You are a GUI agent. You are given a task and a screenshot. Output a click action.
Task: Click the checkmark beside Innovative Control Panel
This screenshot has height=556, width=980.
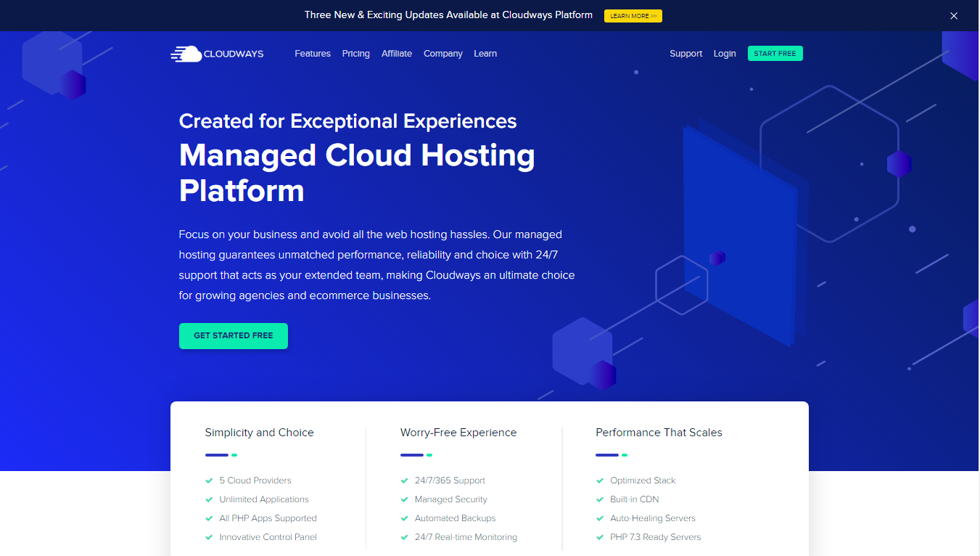pyautogui.click(x=209, y=537)
